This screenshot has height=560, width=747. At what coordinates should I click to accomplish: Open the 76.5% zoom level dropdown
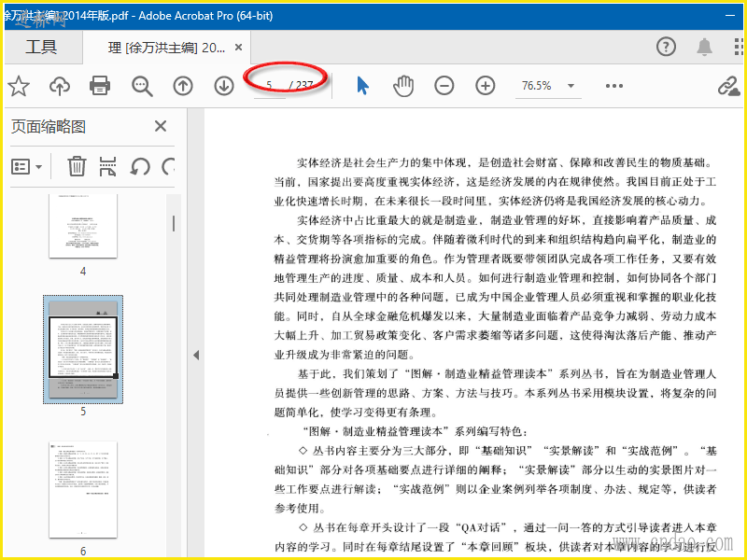(x=571, y=86)
